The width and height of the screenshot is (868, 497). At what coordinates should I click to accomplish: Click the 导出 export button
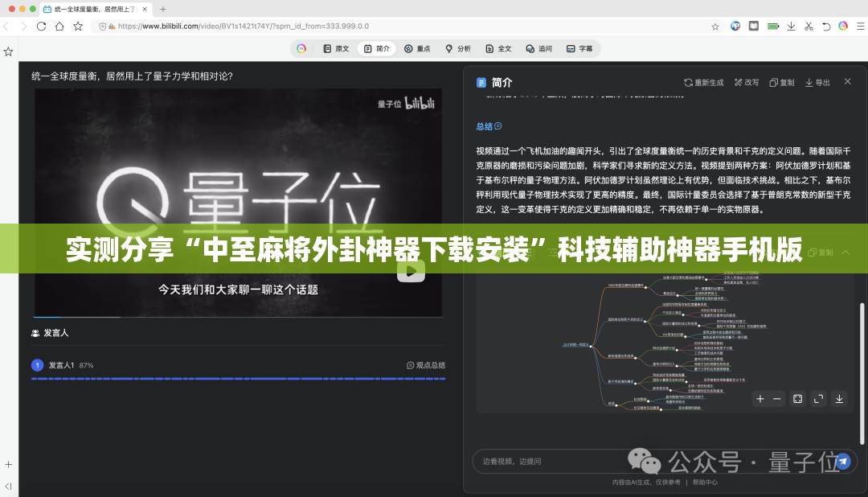coord(817,83)
